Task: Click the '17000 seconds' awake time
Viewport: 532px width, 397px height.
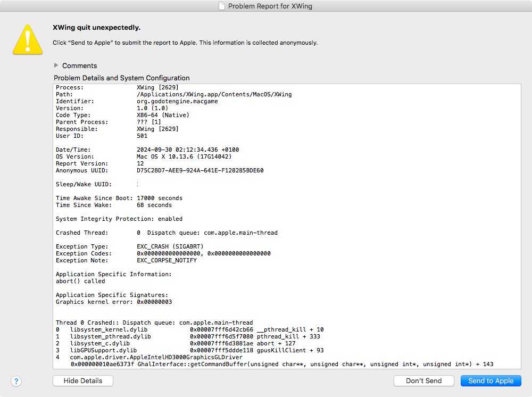Action: click(160, 198)
